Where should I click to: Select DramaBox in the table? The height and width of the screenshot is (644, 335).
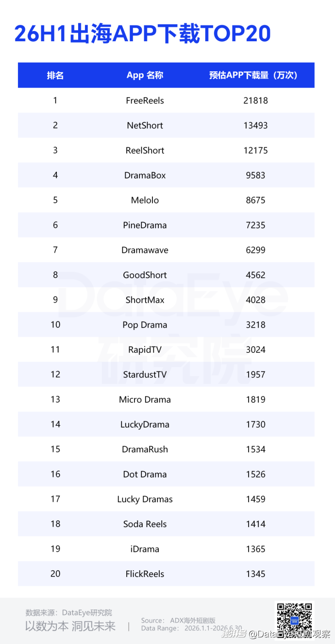click(x=145, y=175)
